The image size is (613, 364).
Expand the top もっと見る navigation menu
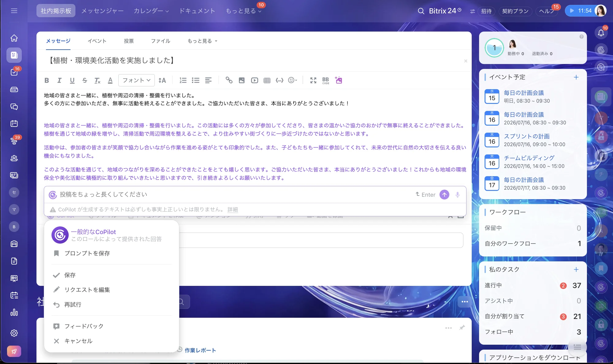[244, 11]
